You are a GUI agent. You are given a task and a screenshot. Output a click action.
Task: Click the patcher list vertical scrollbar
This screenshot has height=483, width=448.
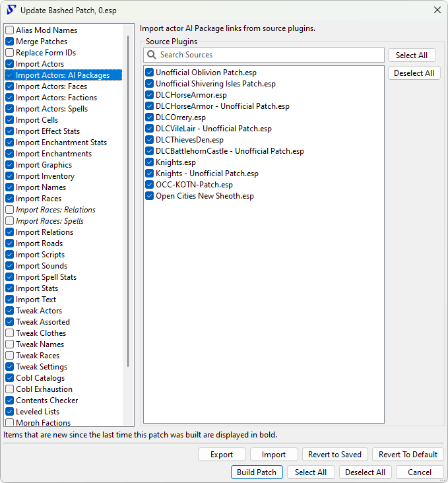click(128, 201)
